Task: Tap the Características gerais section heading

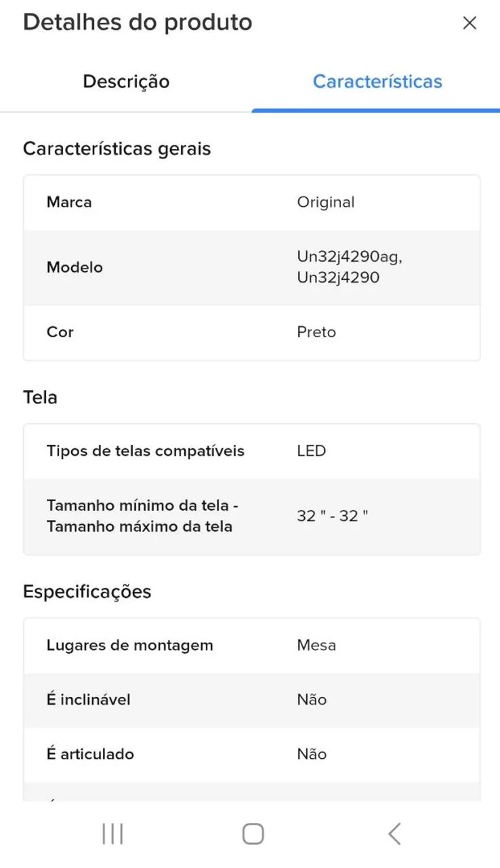Action: pos(117,149)
